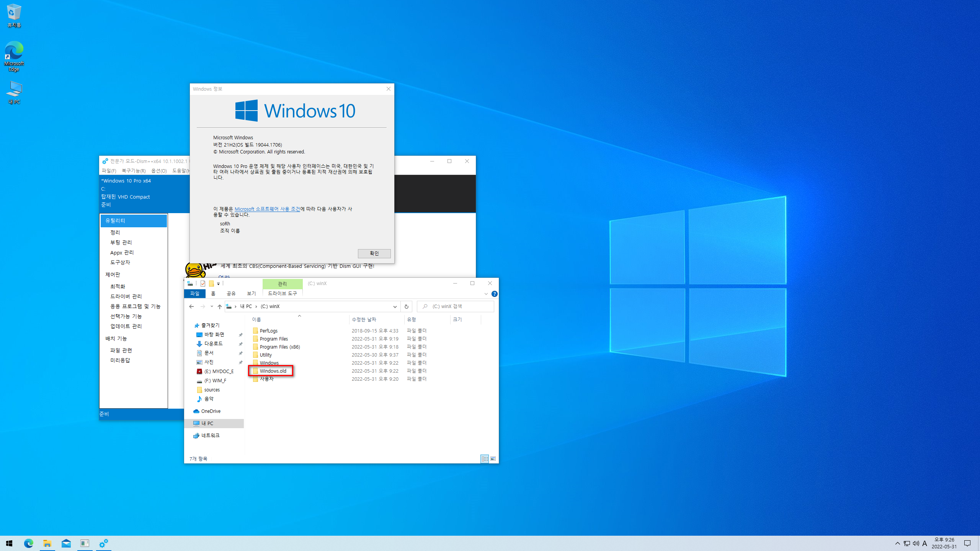
Task: Select 부팅 관리 in Dism++ sidebar
Action: pos(121,242)
